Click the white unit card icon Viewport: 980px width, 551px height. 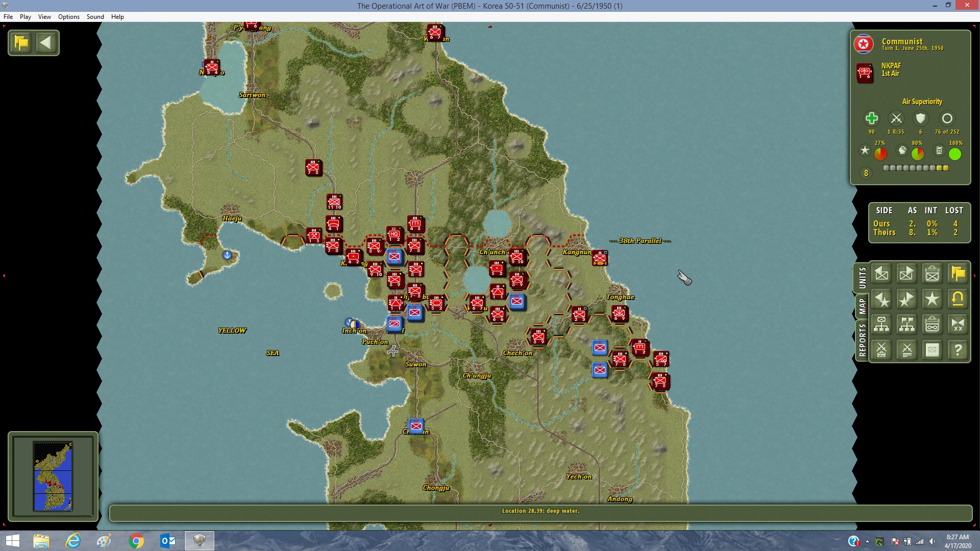[x=932, y=350]
